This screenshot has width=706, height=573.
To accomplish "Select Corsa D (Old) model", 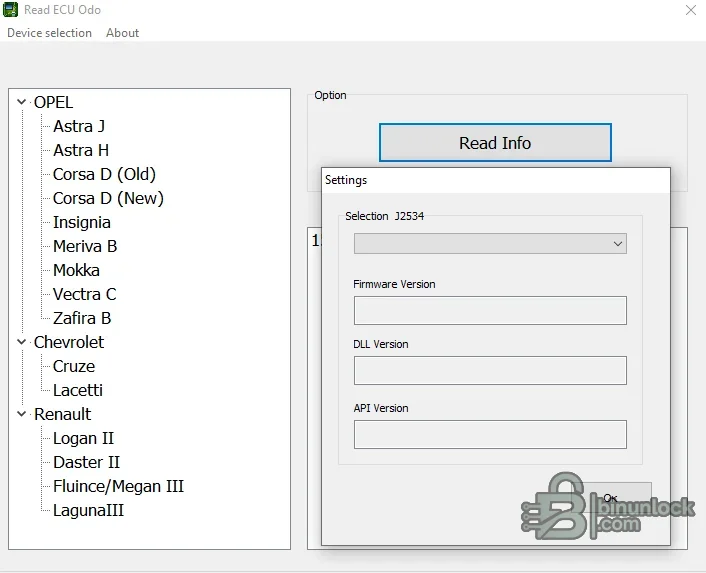I will [104, 174].
